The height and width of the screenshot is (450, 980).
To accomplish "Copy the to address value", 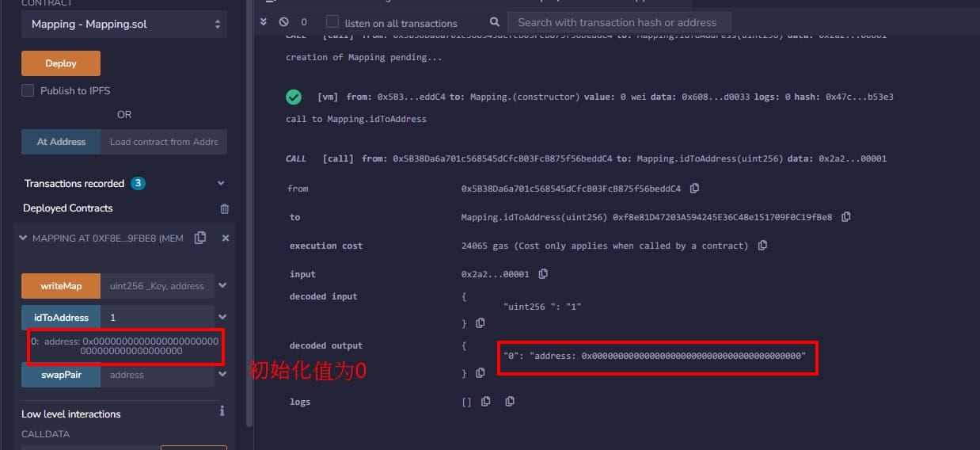I will click(x=846, y=216).
